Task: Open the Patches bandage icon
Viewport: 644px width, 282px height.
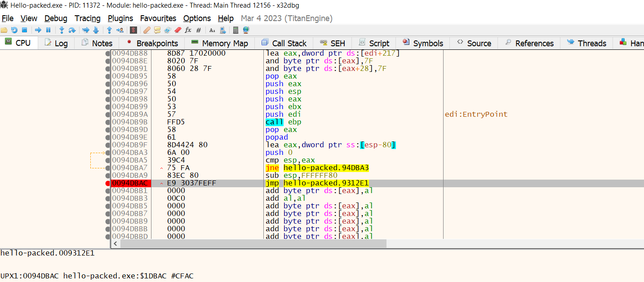Action: tap(147, 30)
